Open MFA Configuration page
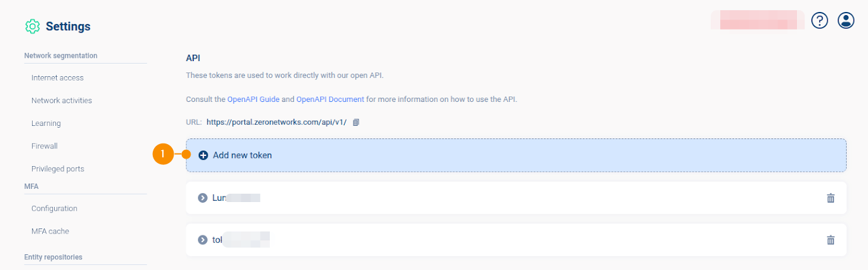The width and height of the screenshot is (868, 270). [54, 208]
